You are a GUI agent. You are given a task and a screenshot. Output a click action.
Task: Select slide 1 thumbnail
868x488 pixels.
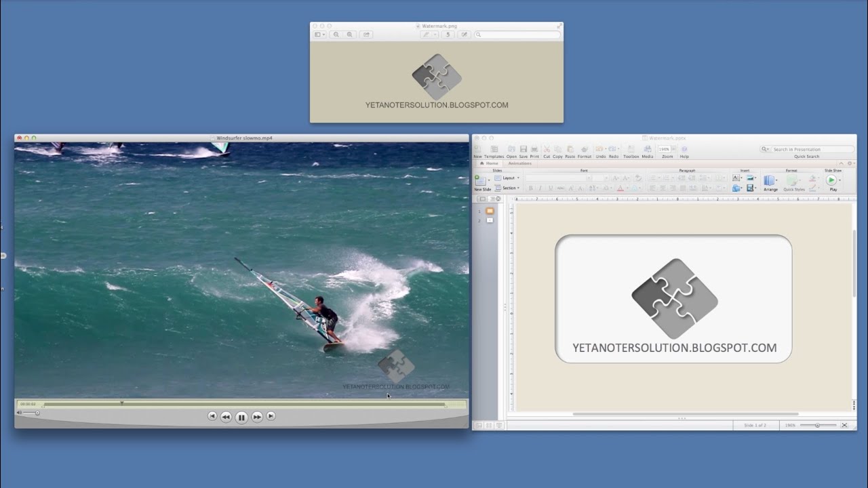pyautogui.click(x=490, y=211)
